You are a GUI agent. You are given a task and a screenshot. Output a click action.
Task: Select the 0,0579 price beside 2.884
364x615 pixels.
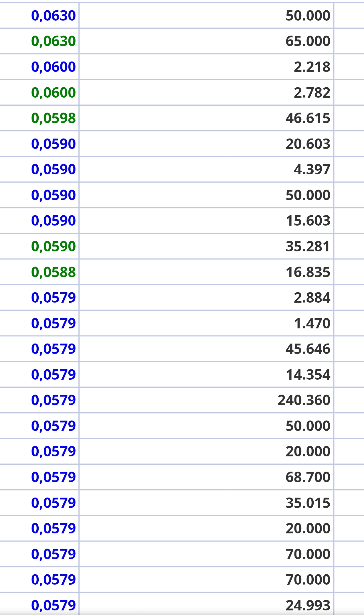pyautogui.click(x=54, y=298)
